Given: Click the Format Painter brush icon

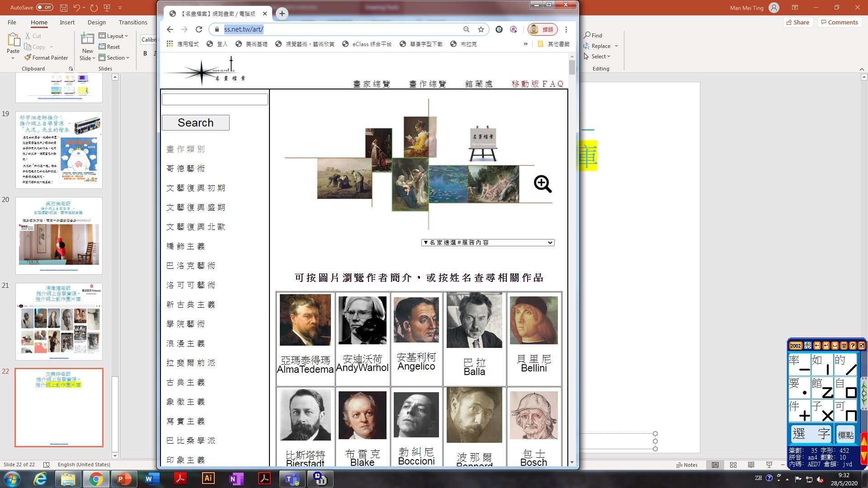Looking at the screenshot, I should coord(28,58).
